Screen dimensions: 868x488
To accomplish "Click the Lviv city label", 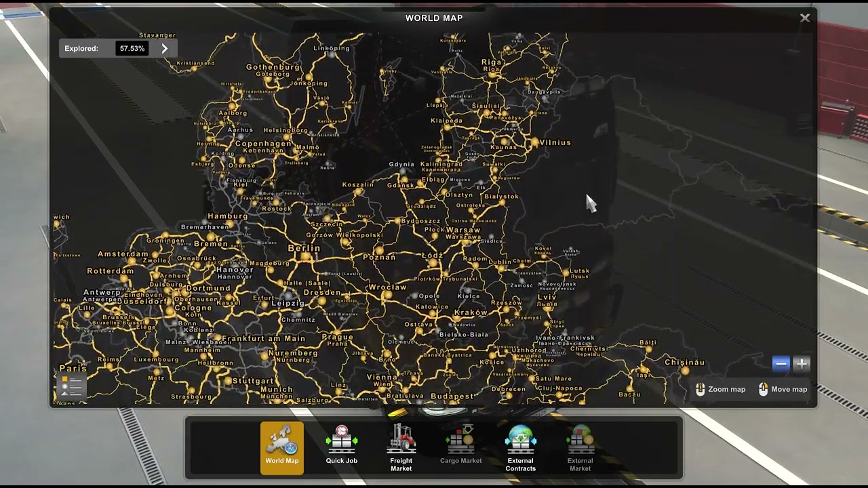I will 547,297.
